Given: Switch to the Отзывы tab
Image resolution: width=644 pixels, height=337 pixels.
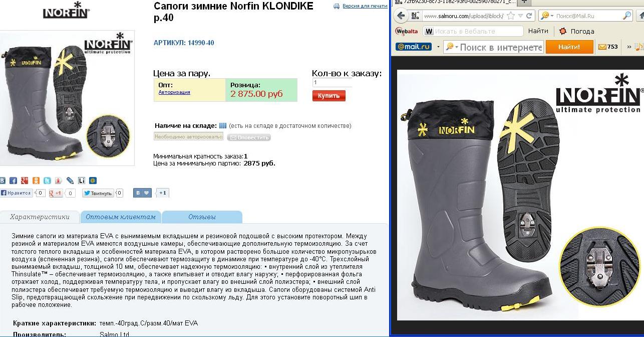Looking at the screenshot, I should click(x=202, y=217).
